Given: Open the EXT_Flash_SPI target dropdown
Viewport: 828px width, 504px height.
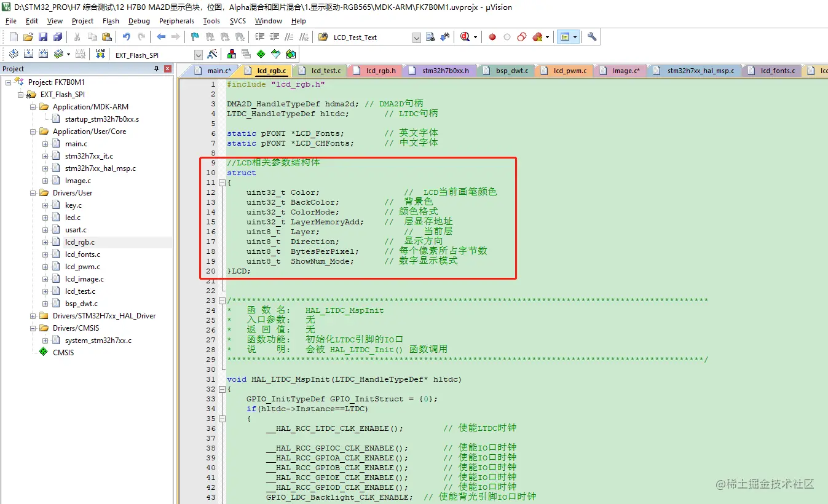Looking at the screenshot, I should [198, 55].
